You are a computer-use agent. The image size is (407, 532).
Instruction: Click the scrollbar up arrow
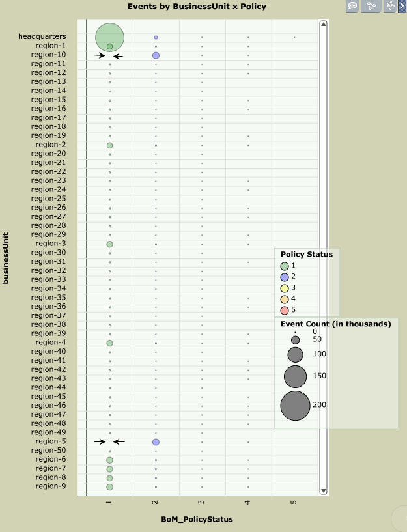click(324, 24)
